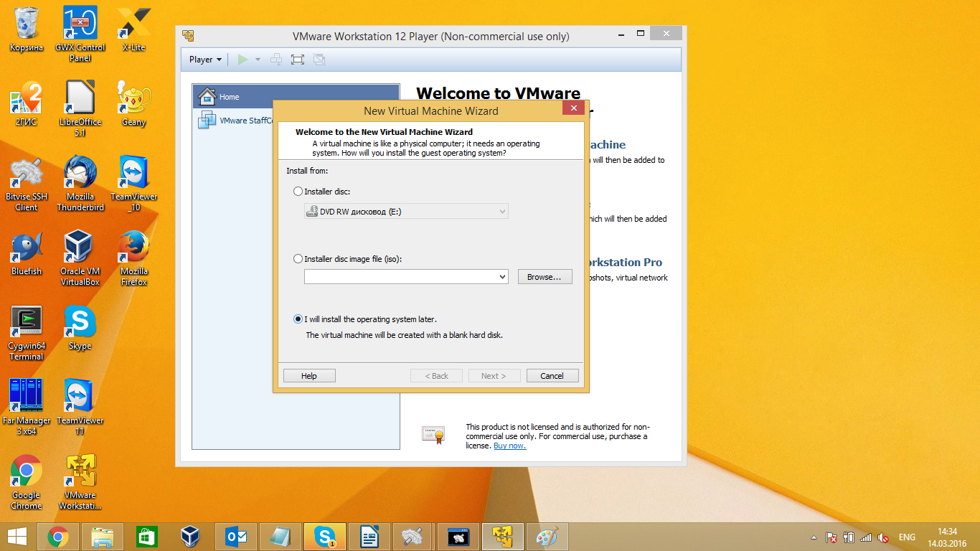This screenshot has height=551, width=980.
Task: Show hidden tray icons arrow
Action: point(814,537)
